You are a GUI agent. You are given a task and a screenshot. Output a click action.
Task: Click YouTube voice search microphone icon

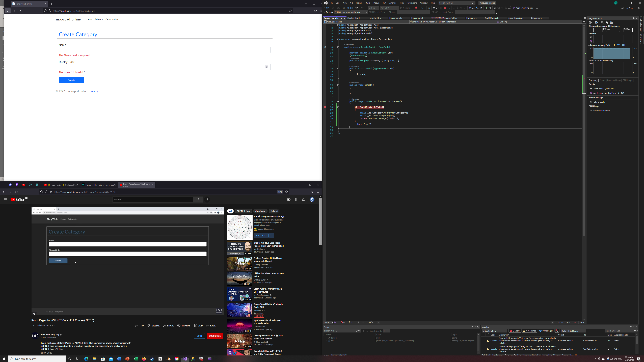207,200
